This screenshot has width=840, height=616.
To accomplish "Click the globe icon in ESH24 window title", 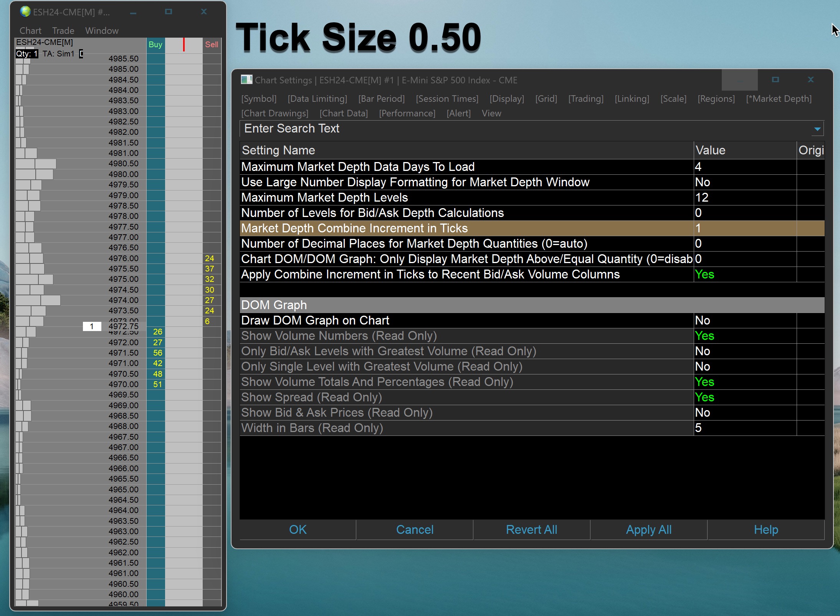I will [x=25, y=12].
